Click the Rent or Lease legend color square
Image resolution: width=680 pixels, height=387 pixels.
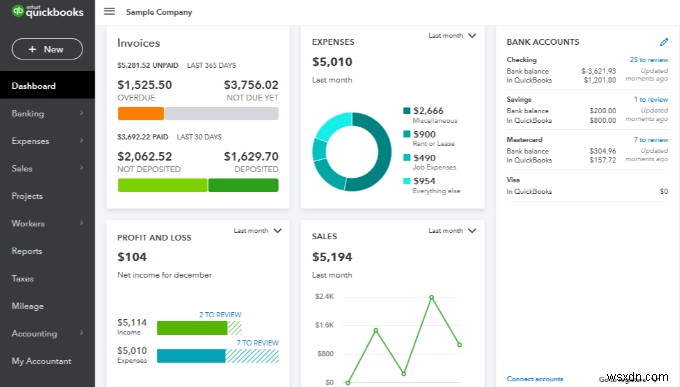pos(407,134)
